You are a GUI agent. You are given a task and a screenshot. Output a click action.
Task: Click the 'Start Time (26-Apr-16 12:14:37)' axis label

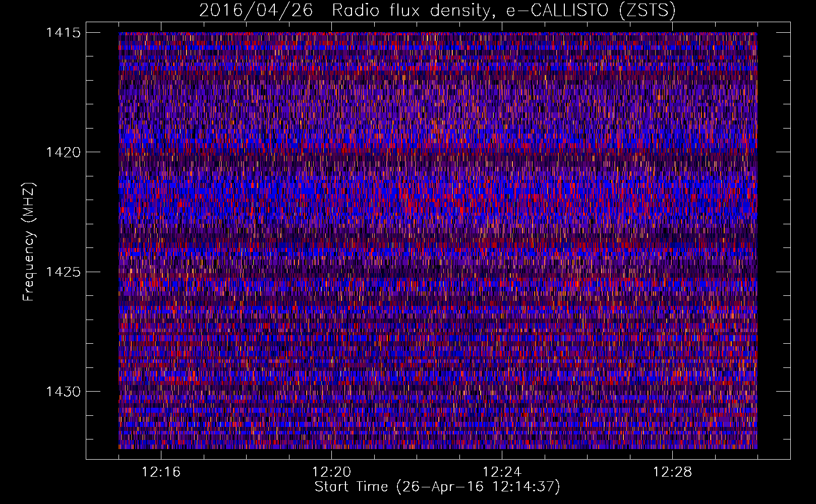click(437, 487)
